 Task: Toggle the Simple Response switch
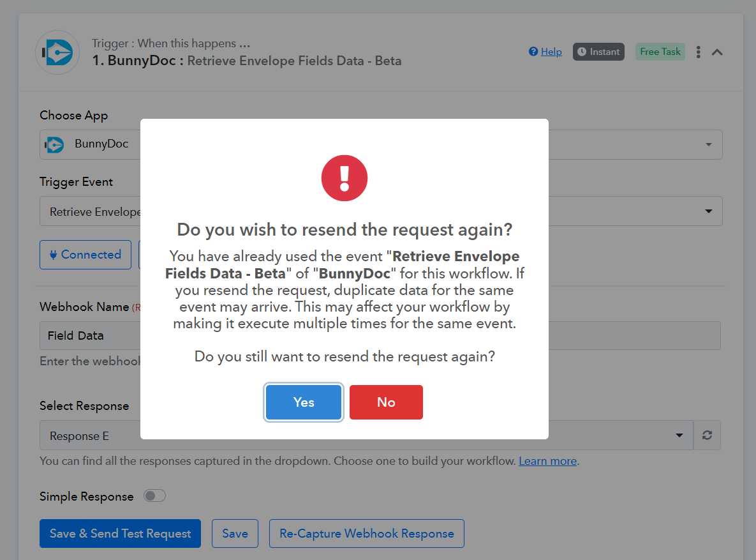pyautogui.click(x=154, y=496)
